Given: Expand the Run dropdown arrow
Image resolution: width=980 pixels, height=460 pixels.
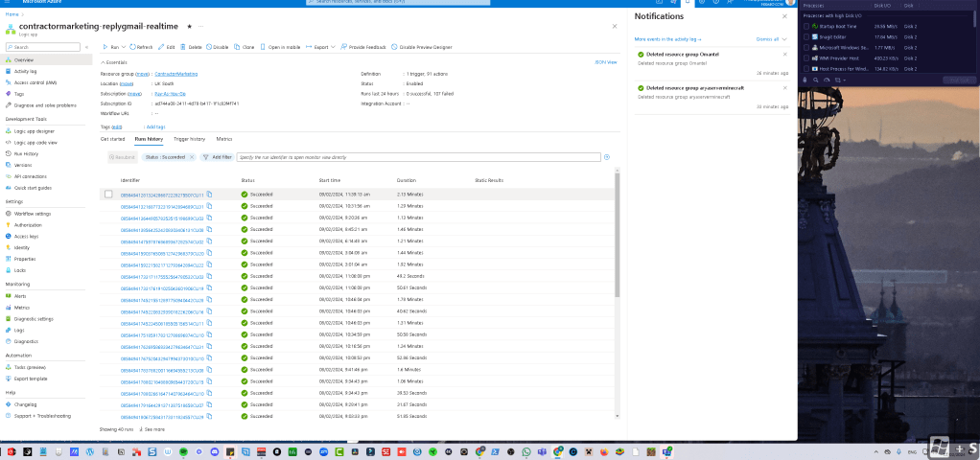Looking at the screenshot, I should 123,47.
